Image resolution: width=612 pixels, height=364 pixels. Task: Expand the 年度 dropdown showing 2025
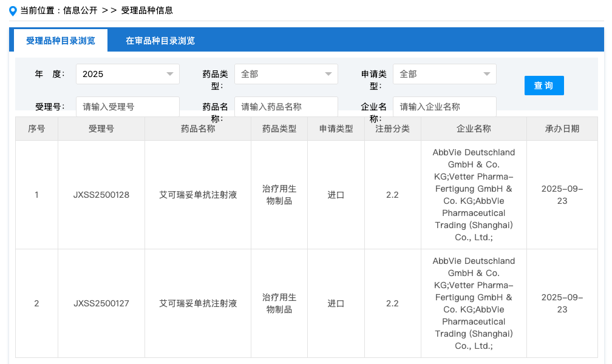pyautogui.click(x=127, y=74)
